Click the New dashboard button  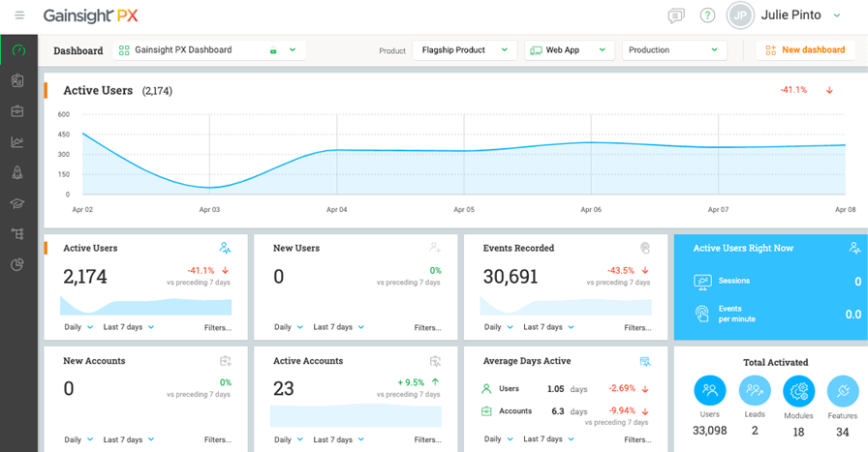[x=805, y=50]
